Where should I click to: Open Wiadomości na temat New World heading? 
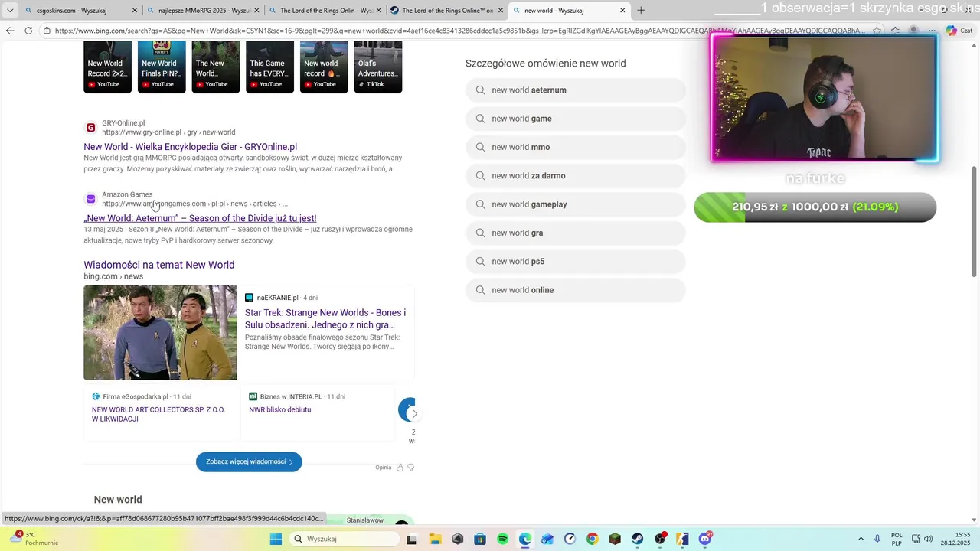(x=159, y=265)
